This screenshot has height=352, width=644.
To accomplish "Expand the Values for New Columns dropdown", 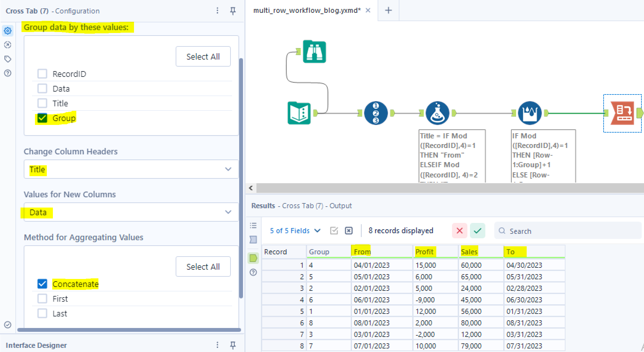I will (131, 212).
